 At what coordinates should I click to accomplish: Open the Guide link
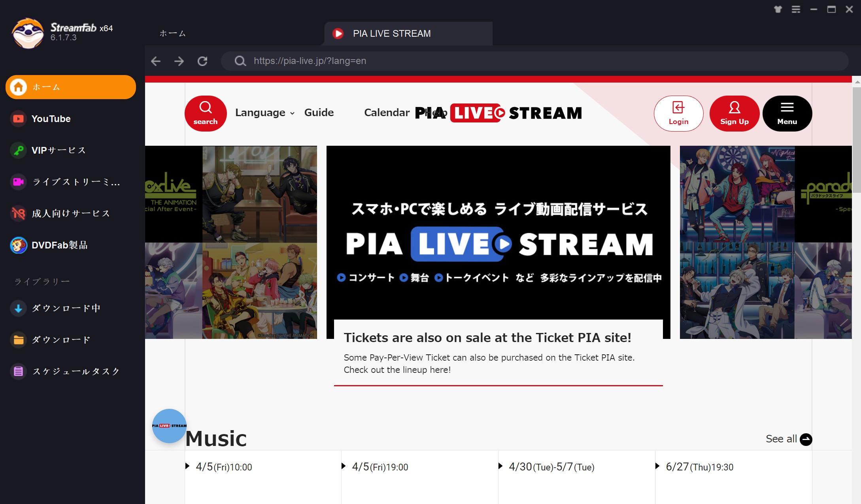pos(319,113)
